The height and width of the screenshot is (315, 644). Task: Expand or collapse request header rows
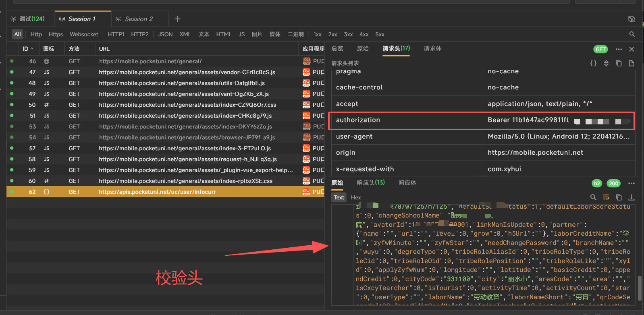click(x=606, y=63)
